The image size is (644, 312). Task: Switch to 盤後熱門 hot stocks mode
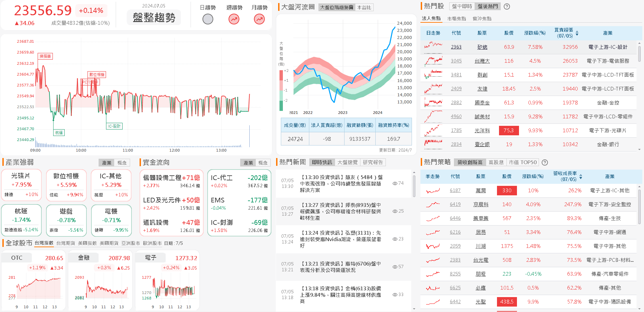coord(487,6)
